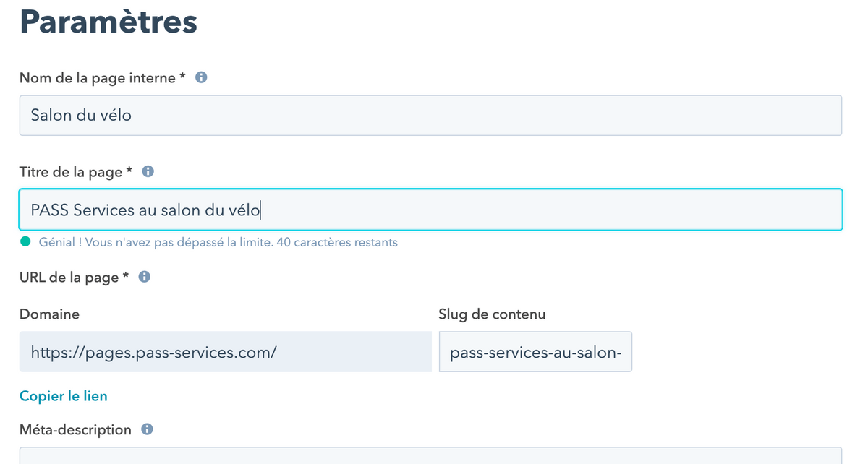The image size is (868, 464).
Task: Click the Copier le lien link
Action: [64, 396]
